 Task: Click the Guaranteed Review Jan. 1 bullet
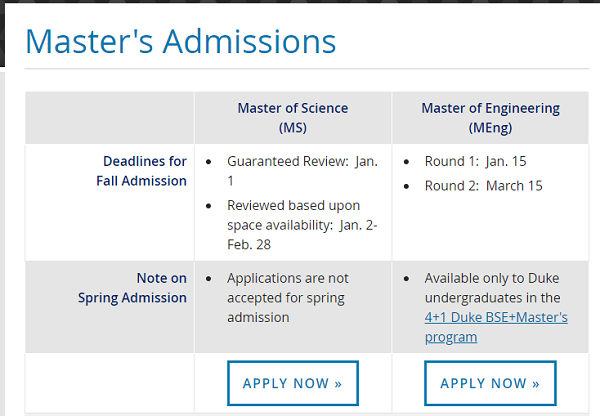point(301,170)
